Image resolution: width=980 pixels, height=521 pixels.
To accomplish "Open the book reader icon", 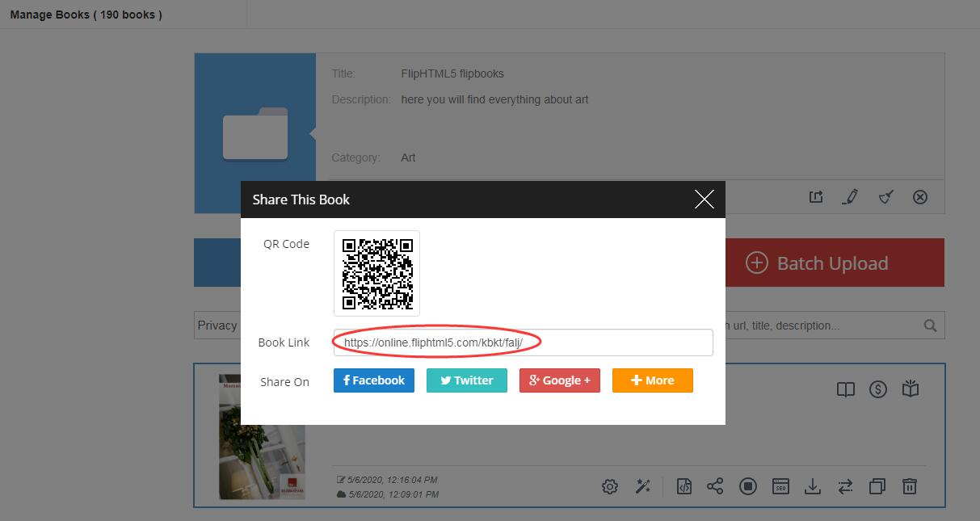I will point(846,389).
